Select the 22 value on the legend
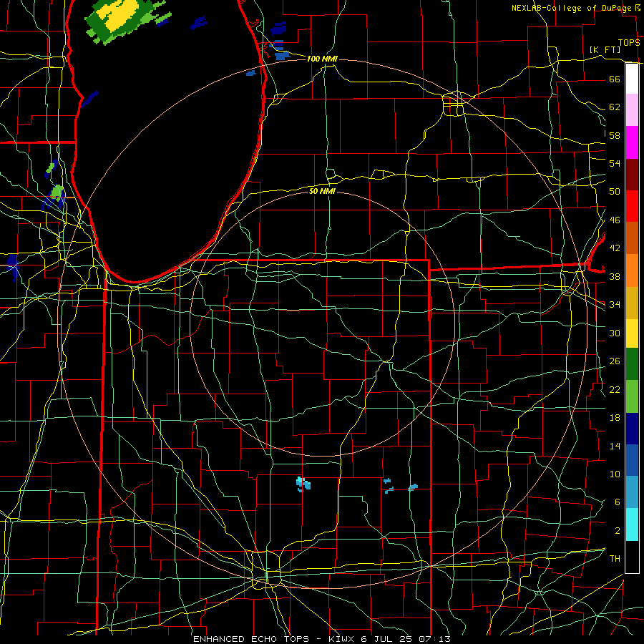644x644 pixels. point(615,389)
